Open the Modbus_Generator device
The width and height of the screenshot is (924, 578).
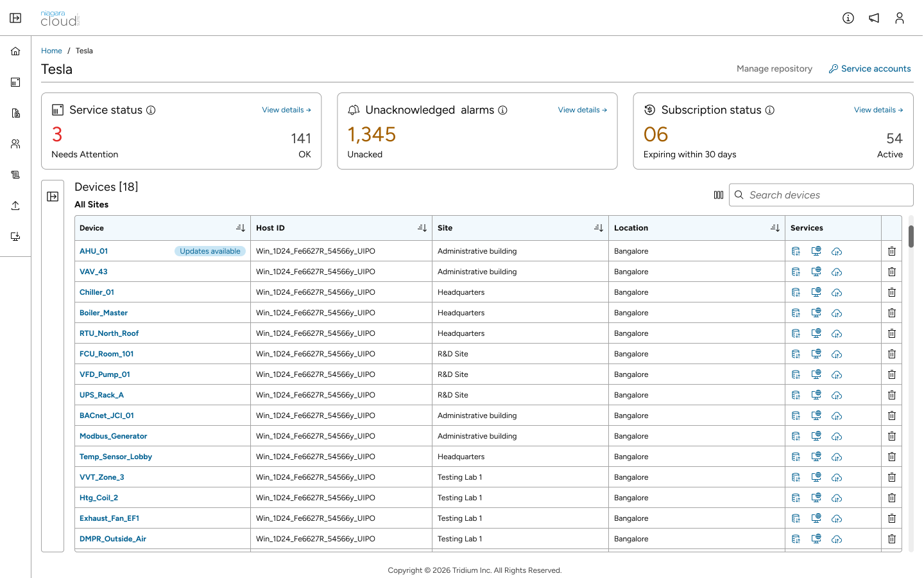tap(114, 436)
